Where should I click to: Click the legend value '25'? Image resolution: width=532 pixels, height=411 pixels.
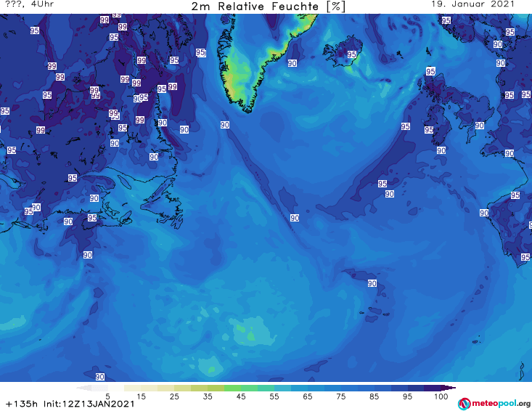[174, 396]
